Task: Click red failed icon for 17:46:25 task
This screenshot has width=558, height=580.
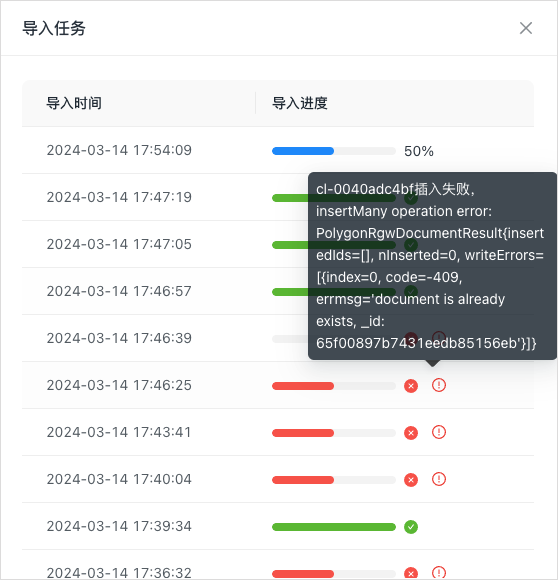Action: [411, 386]
